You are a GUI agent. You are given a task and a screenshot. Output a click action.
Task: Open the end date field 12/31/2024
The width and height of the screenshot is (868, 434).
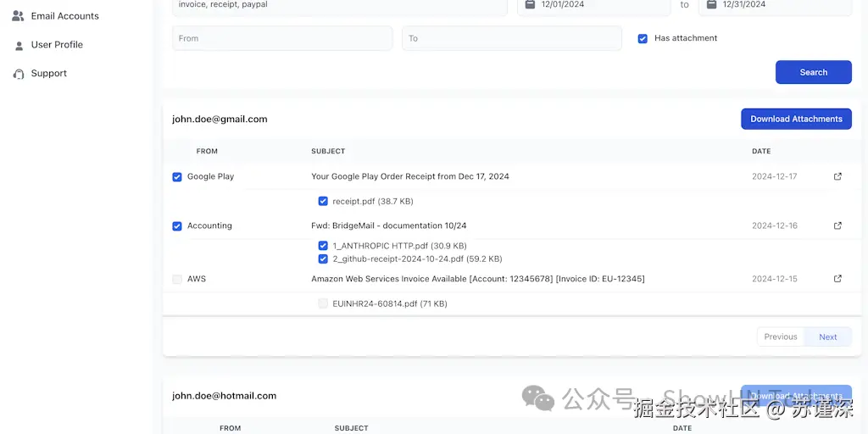775,6
